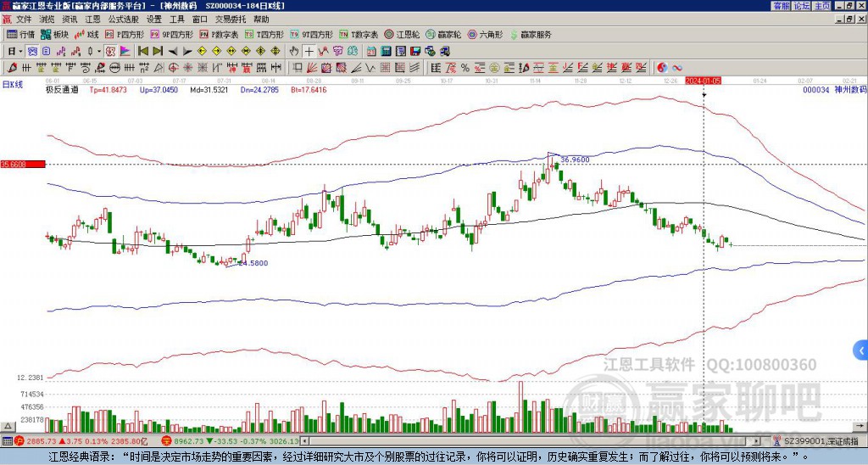Viewport: 868px width, 465px height.
Task: Click the 板块 toolbar button
Action: [x=54, y=34]
